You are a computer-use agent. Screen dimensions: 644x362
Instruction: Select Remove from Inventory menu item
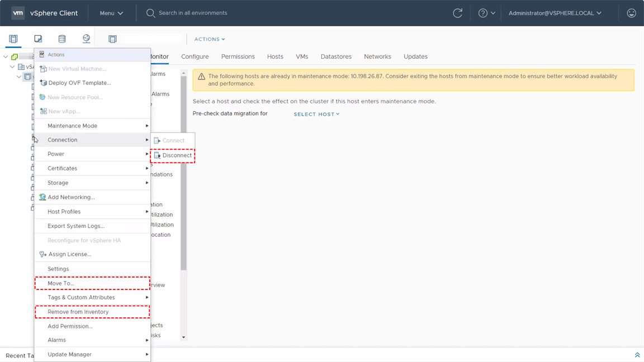[x=78, y=312]
